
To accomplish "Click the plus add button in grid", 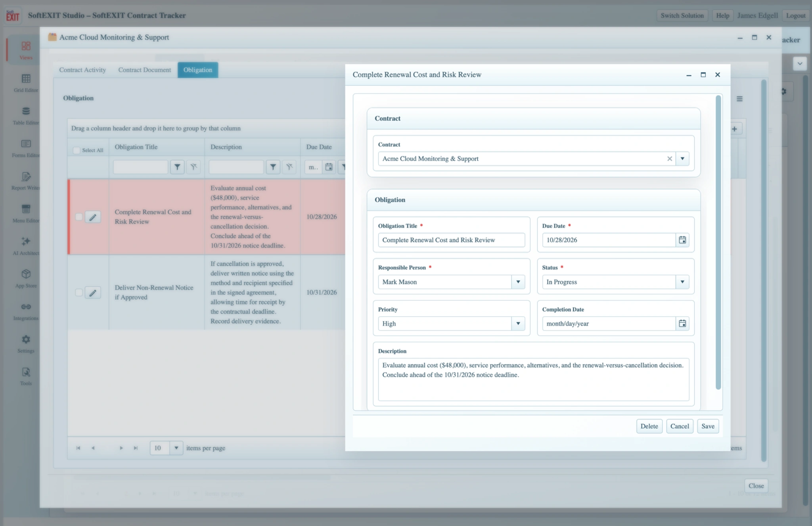I will click(734, 129).
